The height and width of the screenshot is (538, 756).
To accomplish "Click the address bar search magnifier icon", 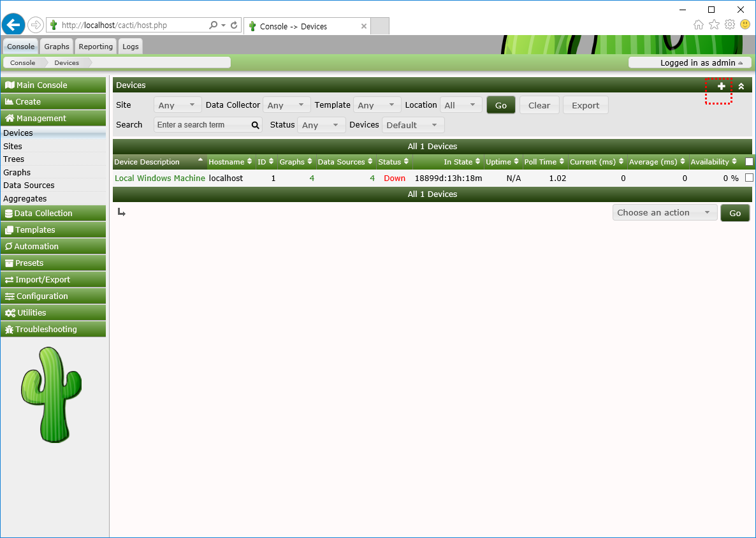I will tap(213, 25).
